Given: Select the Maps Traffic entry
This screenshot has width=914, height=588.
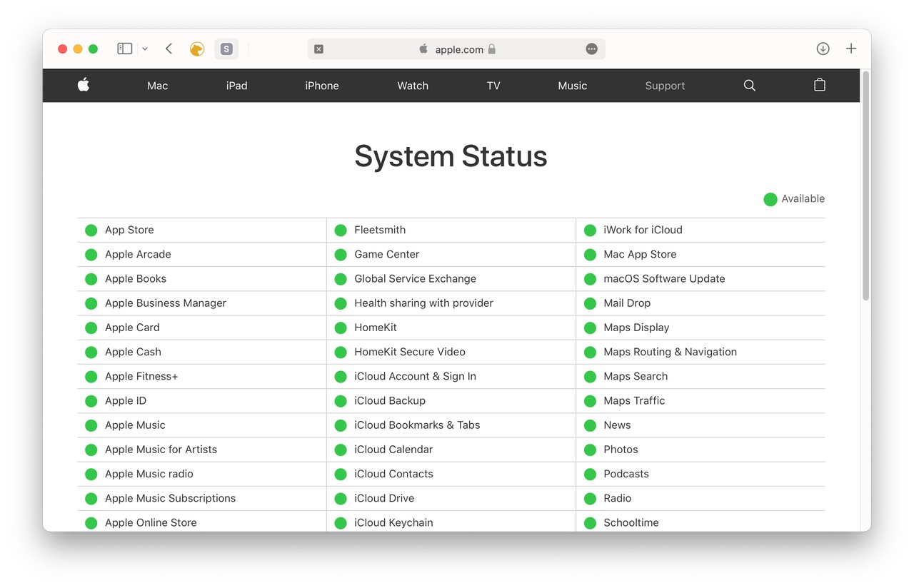Looking at the screenshot, I should coord(634,401).
